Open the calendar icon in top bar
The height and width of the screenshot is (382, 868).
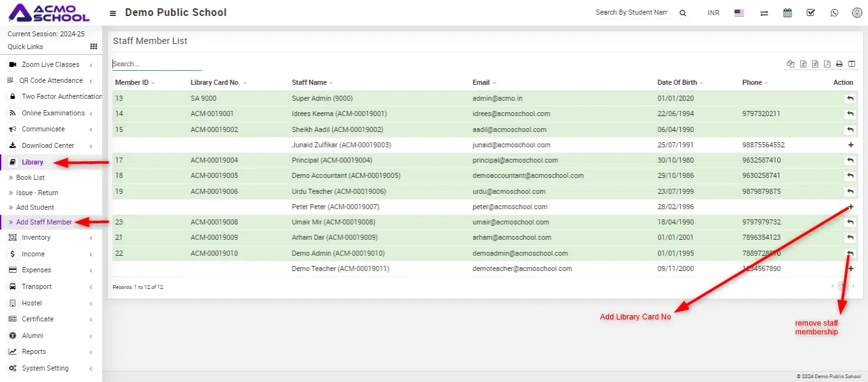click(788, 13)
